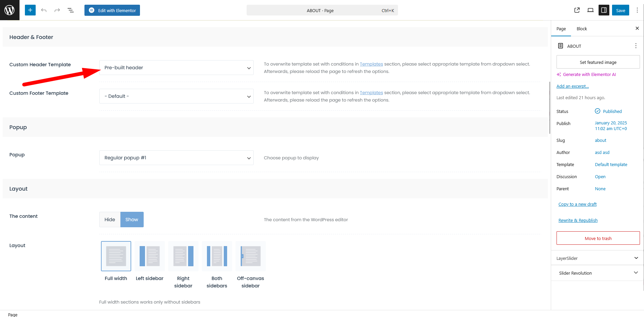This screenshot has height=317, width=644.
Task: Click the view page external link icon
Action: pyautogui.click(x=577, y=10)
